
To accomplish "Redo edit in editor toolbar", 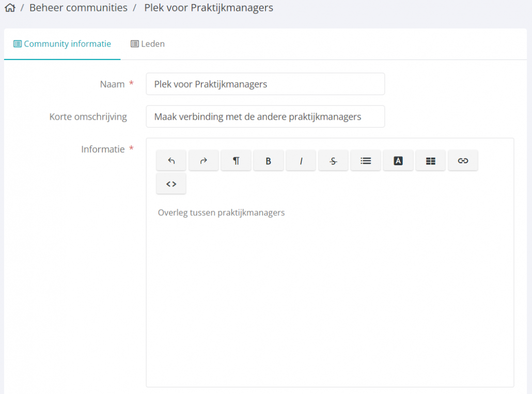I will coord(204,161).
